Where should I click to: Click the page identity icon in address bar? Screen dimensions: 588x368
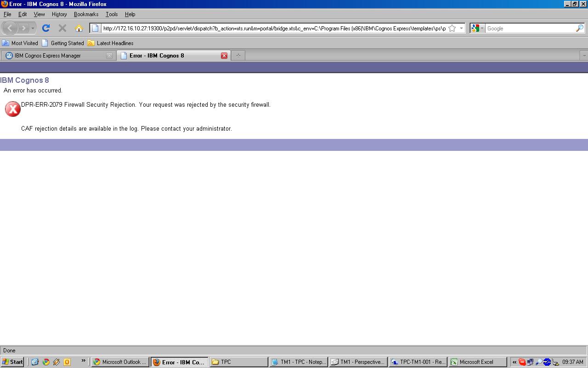[95, 28]
